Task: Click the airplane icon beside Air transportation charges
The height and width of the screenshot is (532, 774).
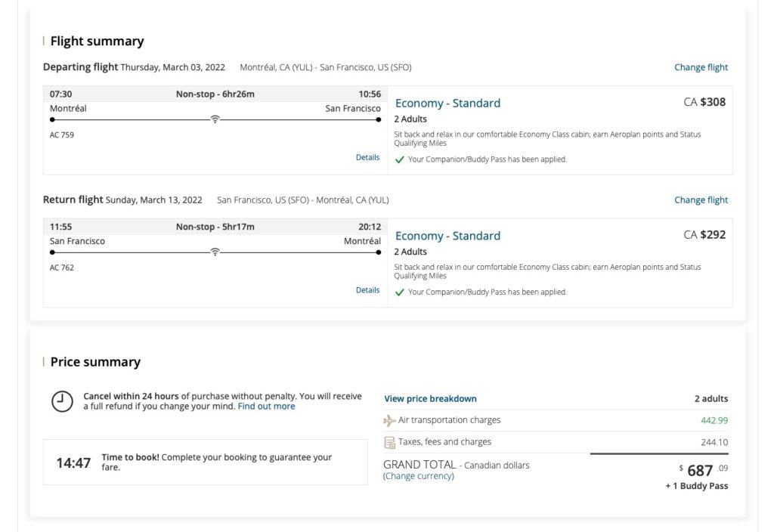Action: [x=389, y=421]
